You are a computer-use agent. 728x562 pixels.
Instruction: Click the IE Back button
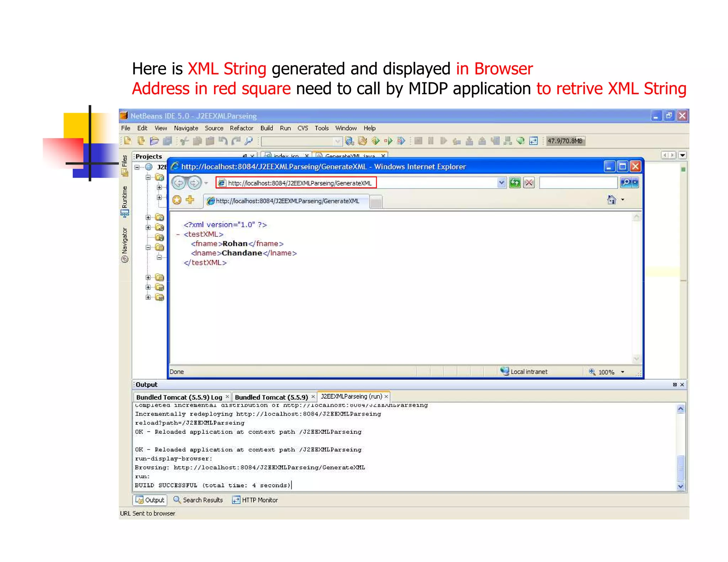[x=179, y=183]
